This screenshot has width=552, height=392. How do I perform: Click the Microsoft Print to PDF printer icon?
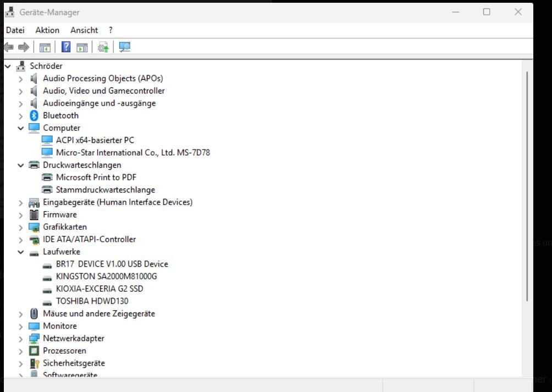click(x=47, y=178)
